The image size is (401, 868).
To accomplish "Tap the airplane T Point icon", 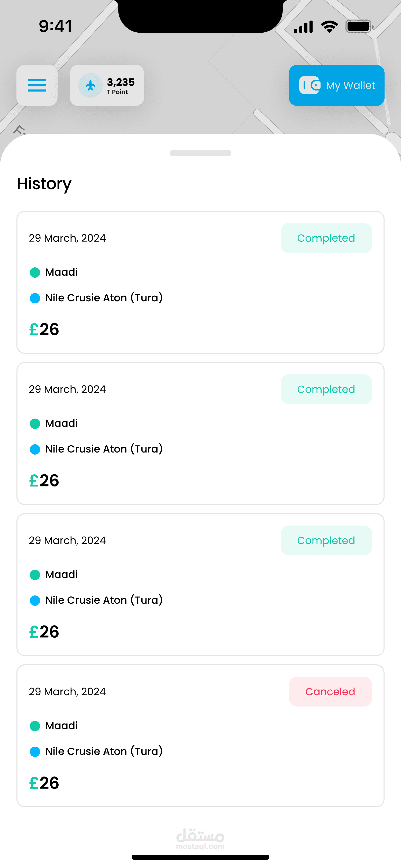I will (90, 85).
